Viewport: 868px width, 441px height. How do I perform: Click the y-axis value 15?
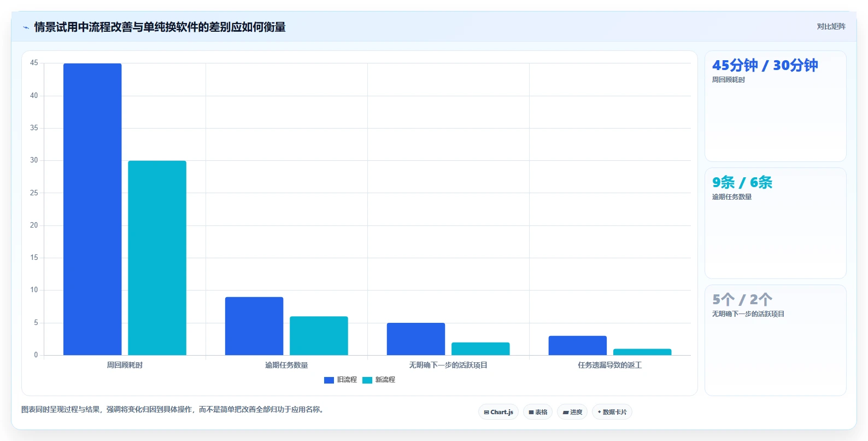34,258
